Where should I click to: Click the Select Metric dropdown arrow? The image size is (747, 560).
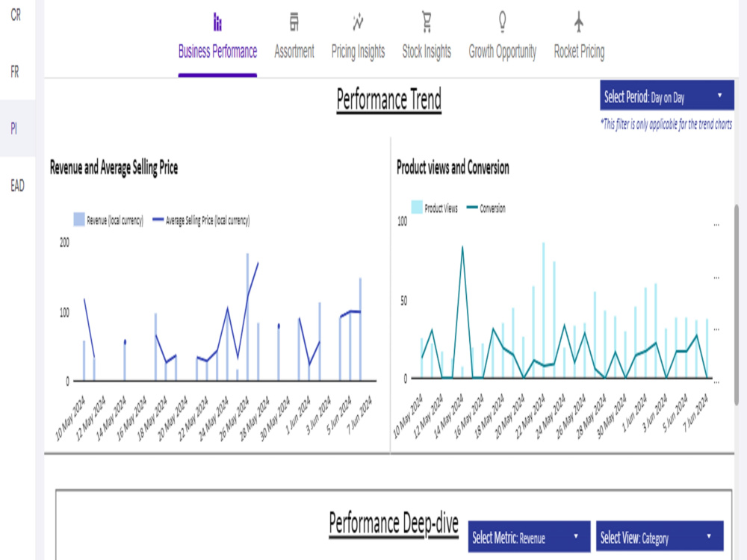tap(575, 536)
